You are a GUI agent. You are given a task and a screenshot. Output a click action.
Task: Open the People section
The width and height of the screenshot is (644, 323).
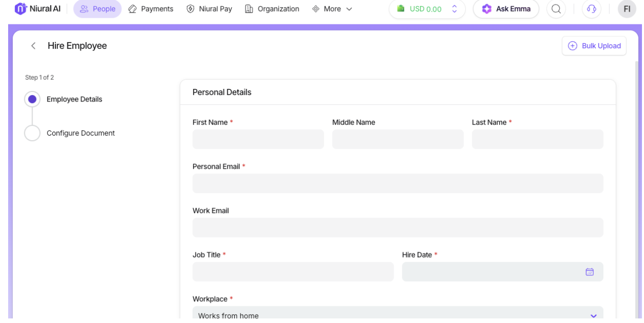pyautogui.click(x=98, y=9)
